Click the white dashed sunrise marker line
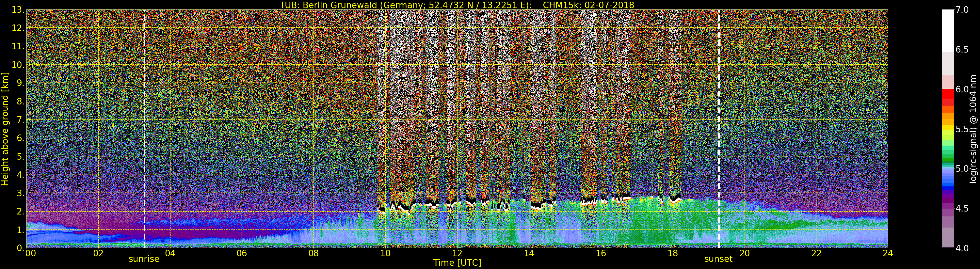Image resolution: width=980 pixels, height=269 pixels. (x=145, y=129)
